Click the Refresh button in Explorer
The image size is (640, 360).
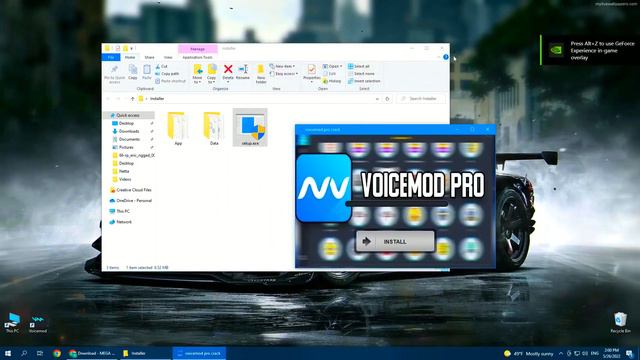(387, 99)
